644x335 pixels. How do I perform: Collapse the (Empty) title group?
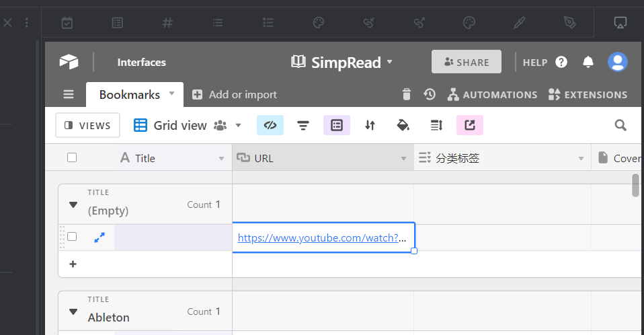[73, 204]
